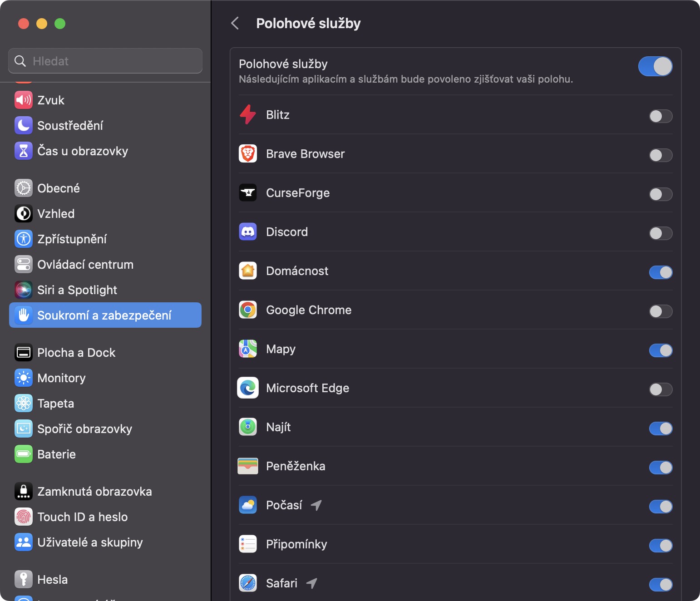The image size is (700, 601).
Task: Turn off location for Mapy
Action: click(x=661, y=350)
